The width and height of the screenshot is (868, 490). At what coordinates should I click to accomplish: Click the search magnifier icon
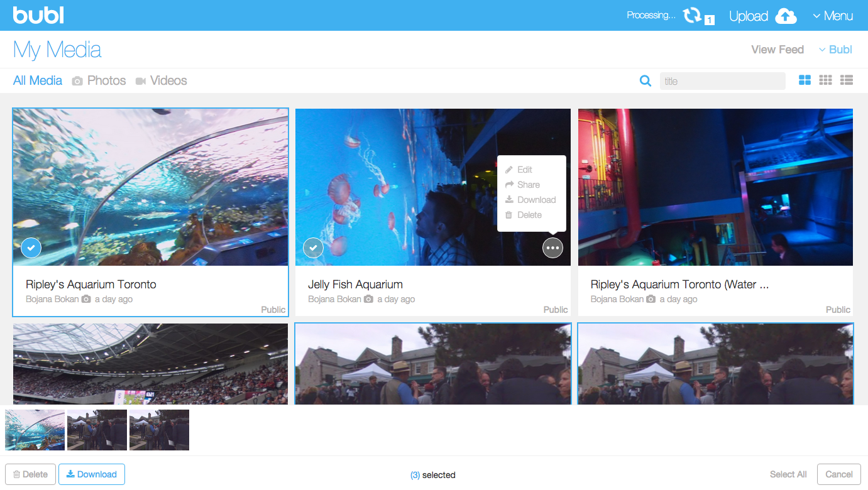click(x=645, y=80)
